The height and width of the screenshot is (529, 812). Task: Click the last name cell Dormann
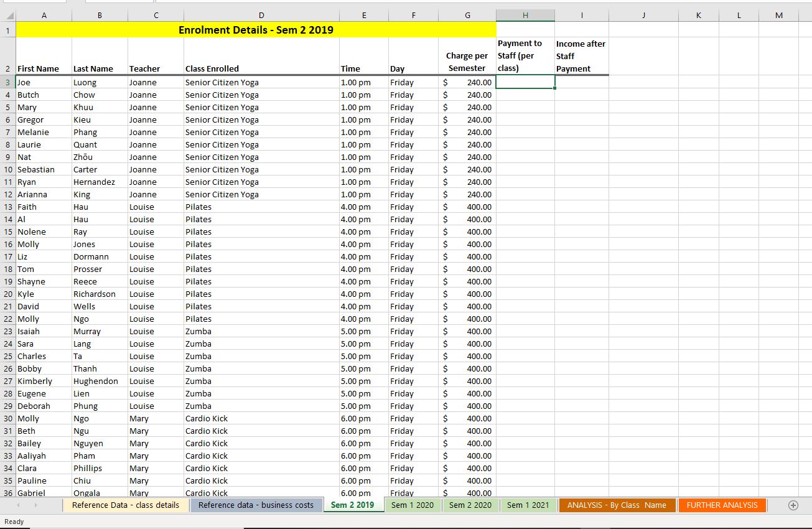(100, 256)
